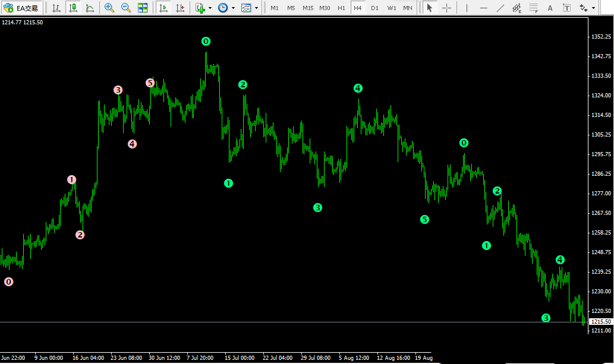Select the crosshair tool

point(446,8)
